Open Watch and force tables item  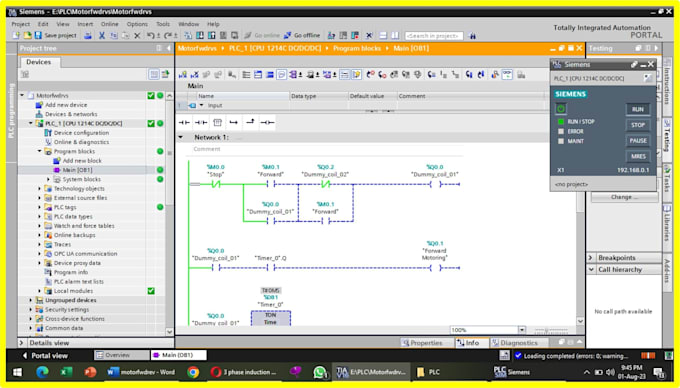[84, 225]
